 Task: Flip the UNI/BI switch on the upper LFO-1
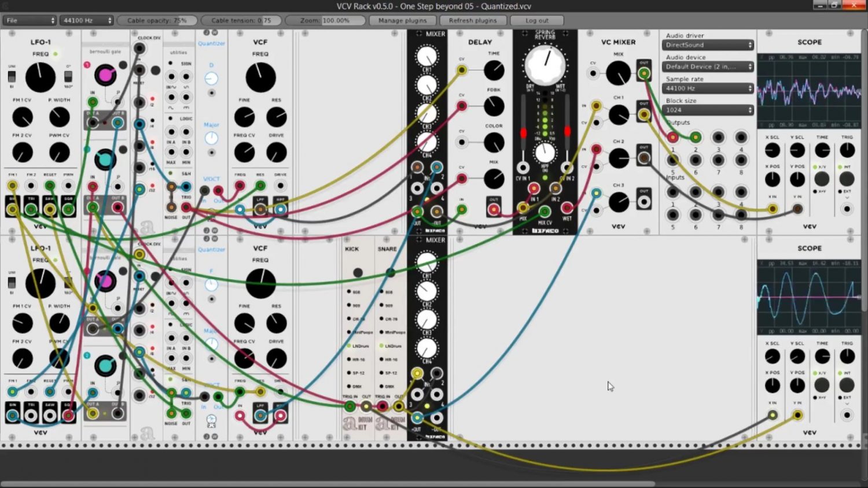coord(12,76)
